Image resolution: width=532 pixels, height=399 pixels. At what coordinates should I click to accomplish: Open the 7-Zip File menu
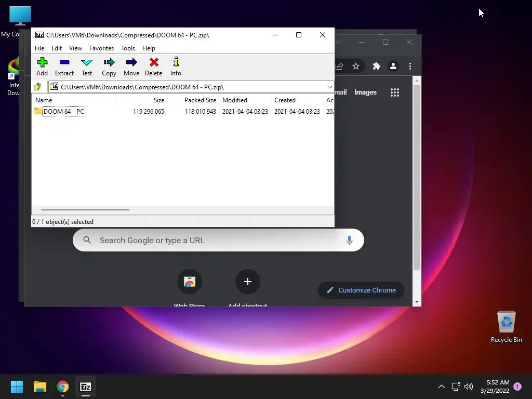pyautogui.click(x=39, y=48)
